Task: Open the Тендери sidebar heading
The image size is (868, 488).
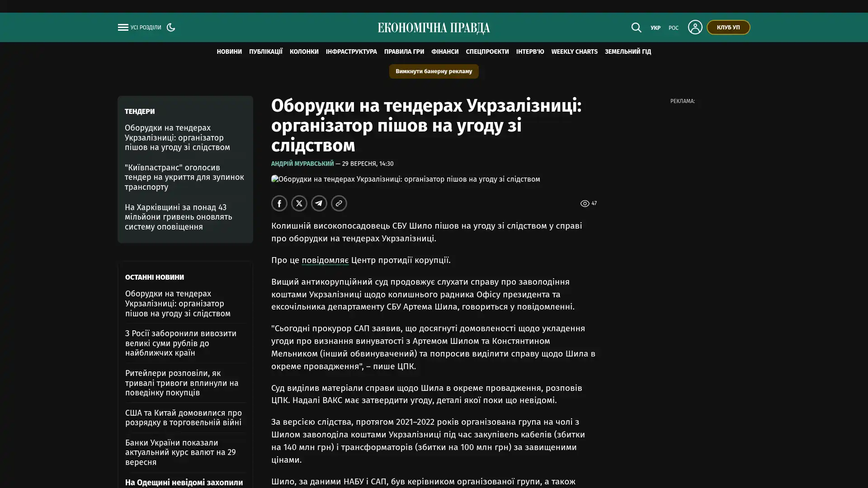Action: pyautogui.click(x=140, y=112)
